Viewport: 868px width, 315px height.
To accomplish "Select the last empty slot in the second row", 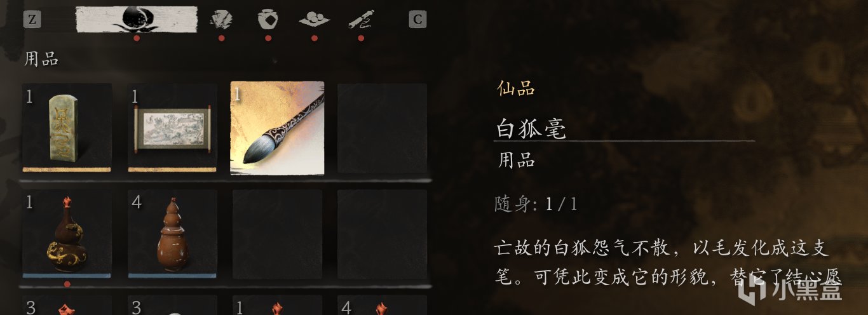I will point(382,234).
